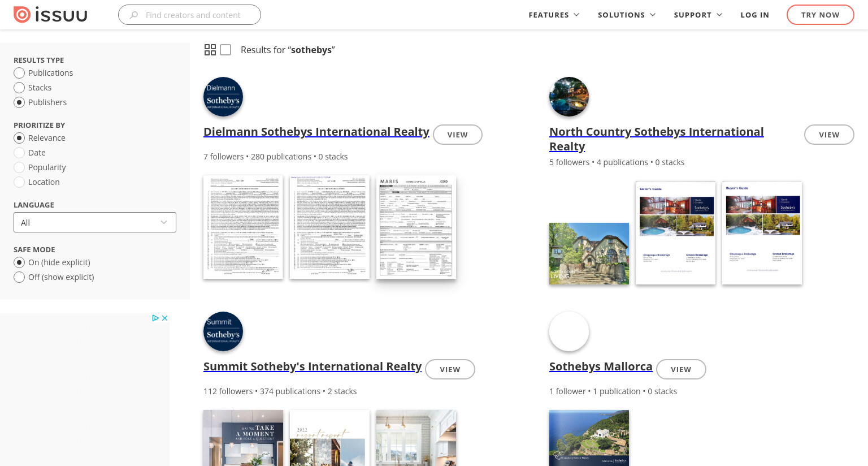Switch to single-column list view
The width and height of the screenshot is (868, 466).
[225, 50]
